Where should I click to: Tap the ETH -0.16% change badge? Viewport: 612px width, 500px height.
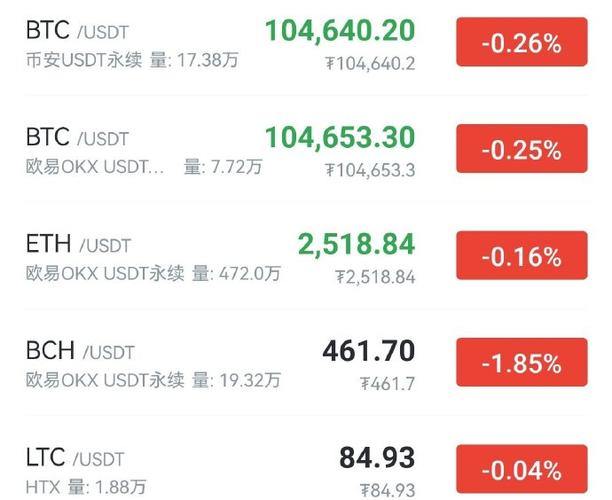(521, 257)
